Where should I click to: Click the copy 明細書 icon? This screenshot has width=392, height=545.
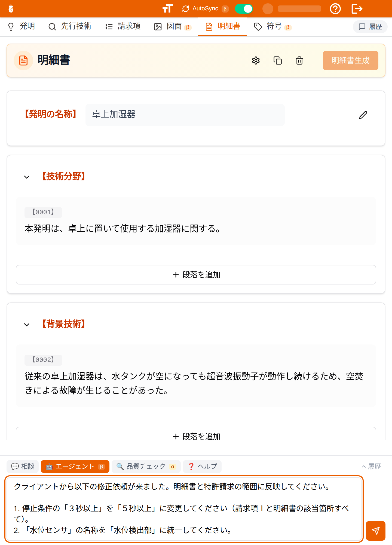(278, 60)
